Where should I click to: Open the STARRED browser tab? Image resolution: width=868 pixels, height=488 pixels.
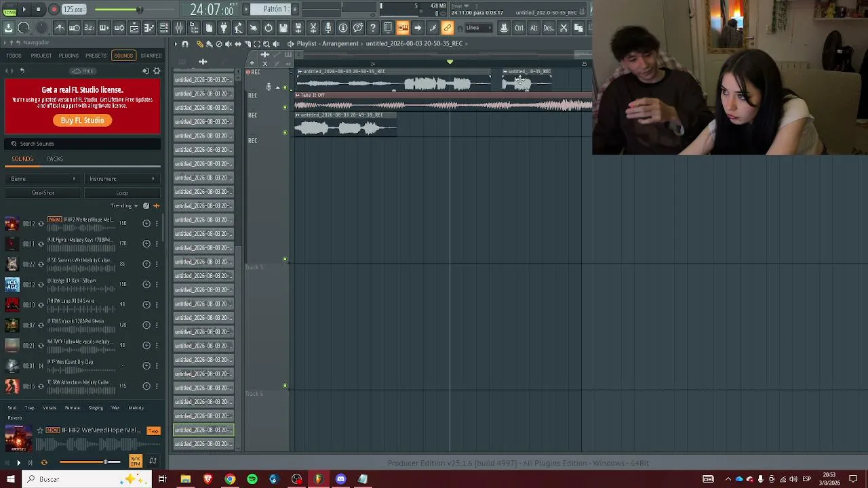(x=151, y=56)
